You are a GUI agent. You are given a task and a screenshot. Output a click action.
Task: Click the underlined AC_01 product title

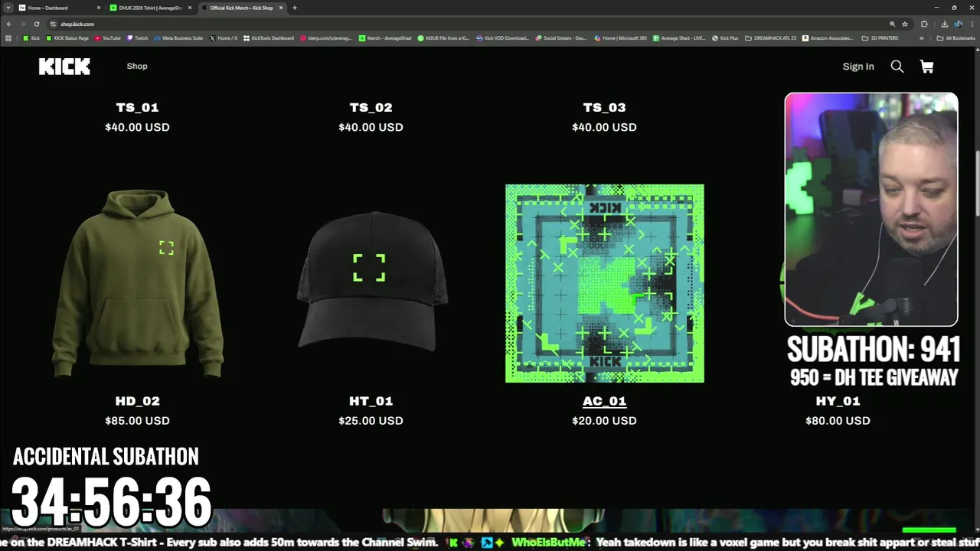click(x=605, y=401)
